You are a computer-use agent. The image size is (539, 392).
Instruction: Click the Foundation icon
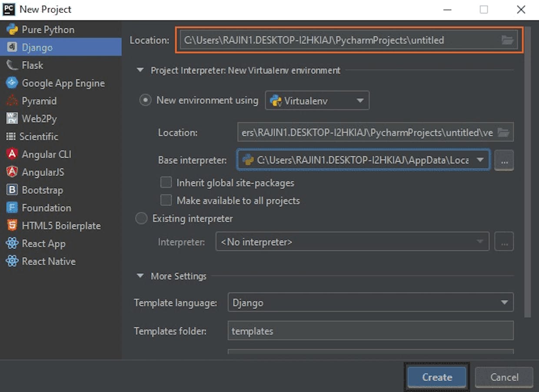click(12, 208)
